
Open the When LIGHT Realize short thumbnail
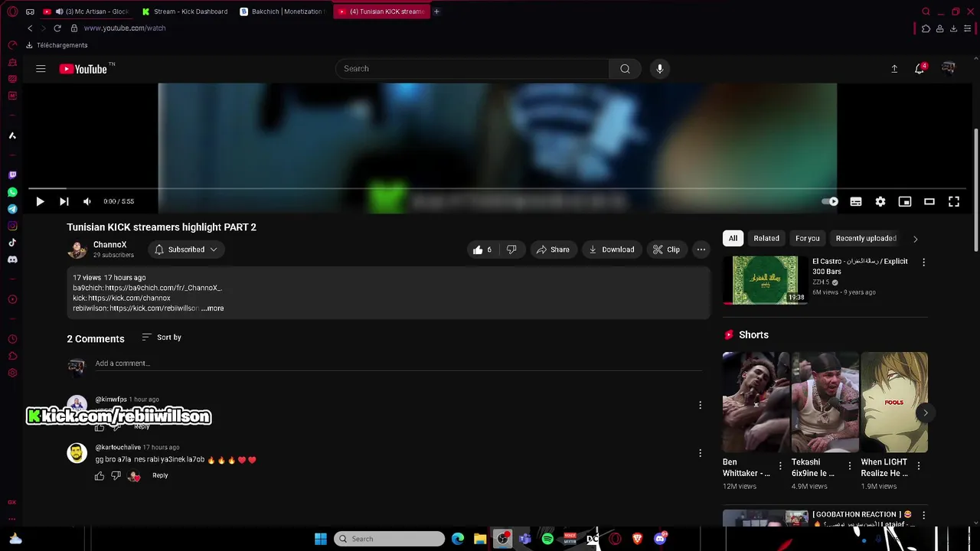[894, 403]
